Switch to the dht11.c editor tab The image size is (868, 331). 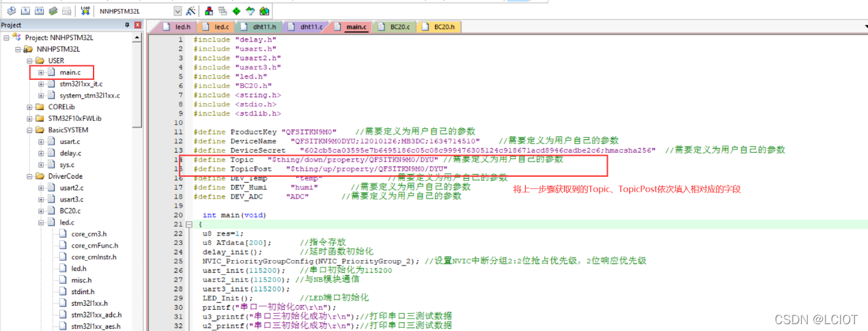point(305,27)
